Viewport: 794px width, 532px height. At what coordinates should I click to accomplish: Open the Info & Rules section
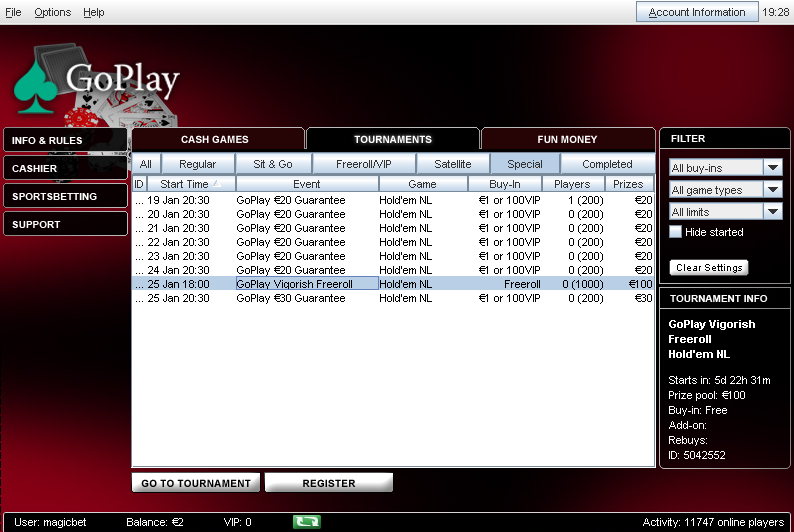tap(65, 140)
